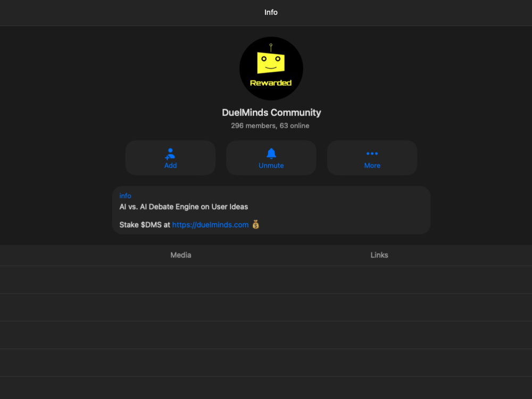
Task: Open the group's robot profile photo
Action: click(271, 69)
